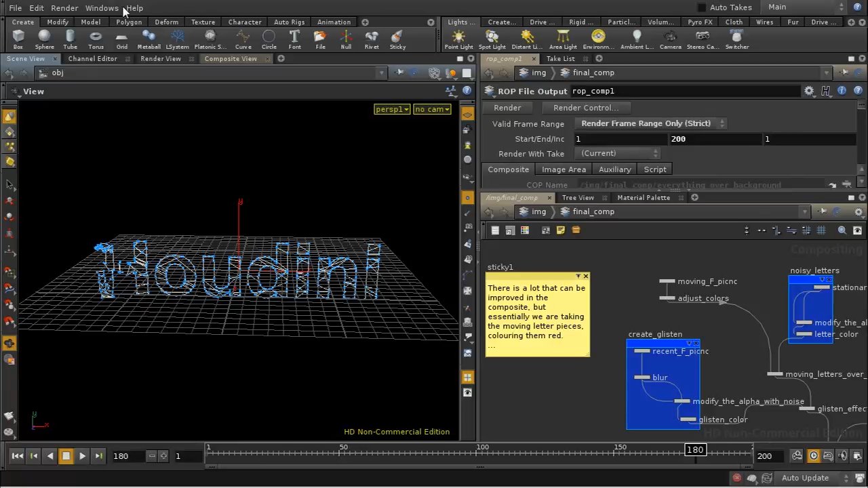Image resolution: width=868 pixels, height=488 pixels.
Task: Activate the LSystem tool
Action: [x=177, y=39]
